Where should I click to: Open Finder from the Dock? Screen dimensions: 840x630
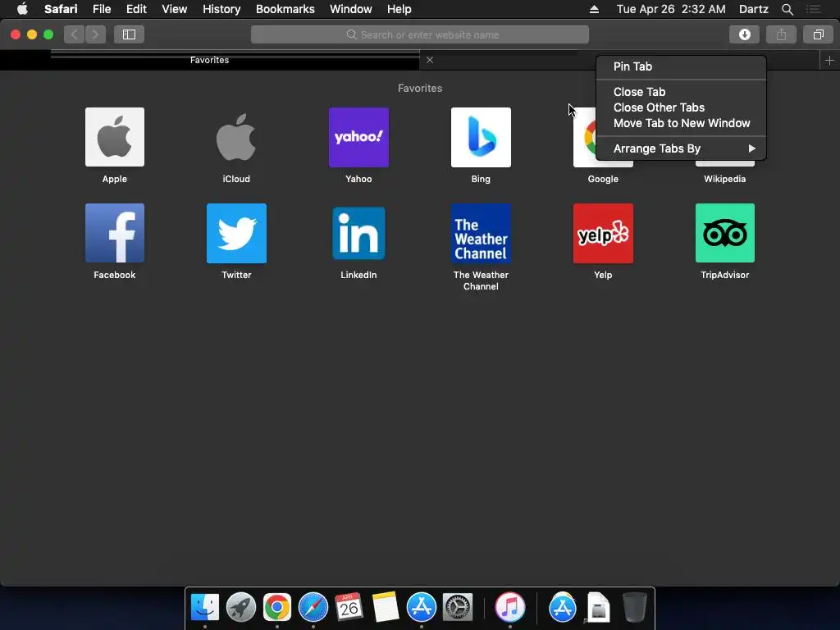point(205,607)
